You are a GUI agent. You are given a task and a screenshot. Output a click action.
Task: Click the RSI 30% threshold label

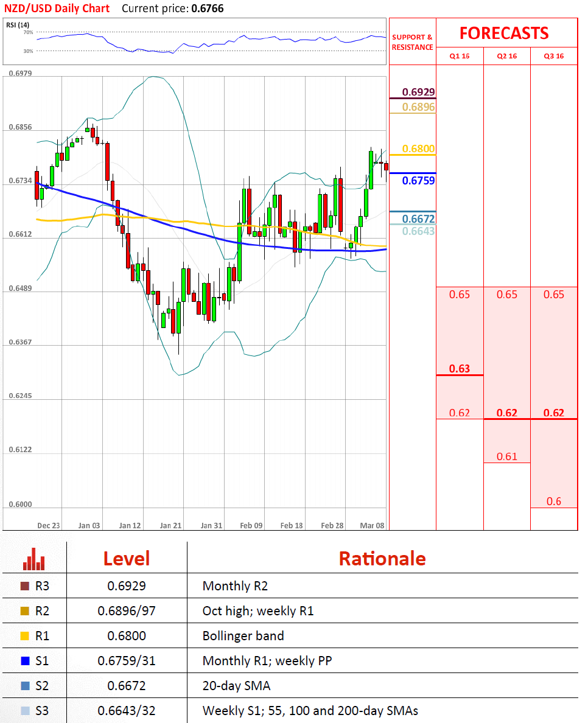tap(28, 51)
